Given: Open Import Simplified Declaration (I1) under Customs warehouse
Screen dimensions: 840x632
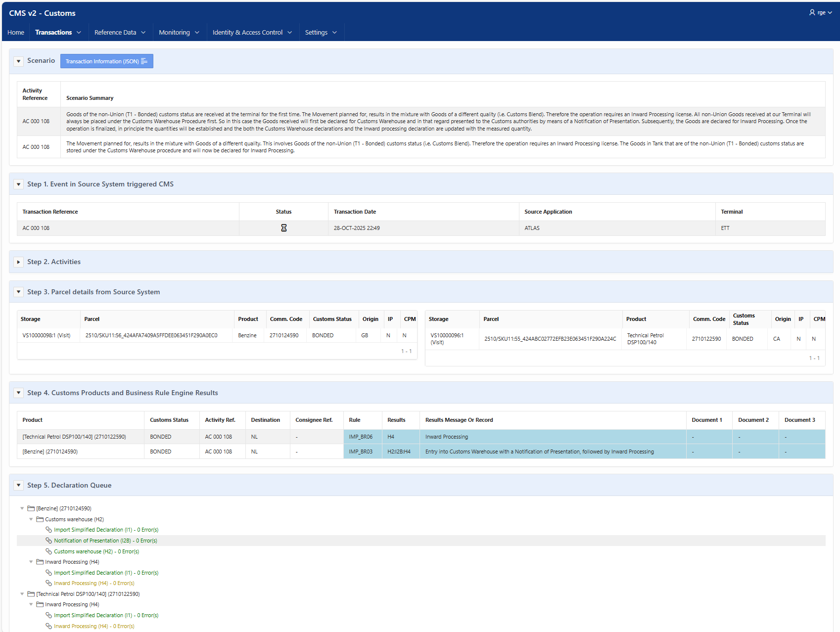Looking at the screenshot, I should tap(106, 530).
